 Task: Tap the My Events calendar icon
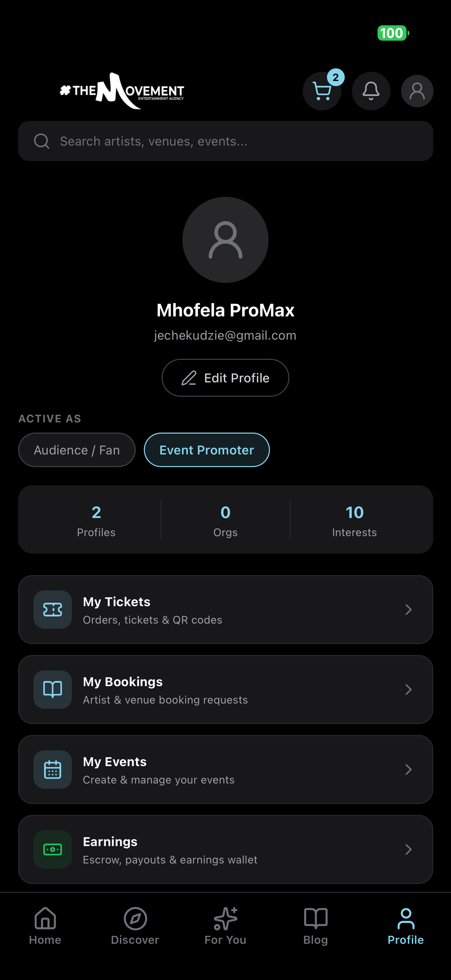coord(53,769)
